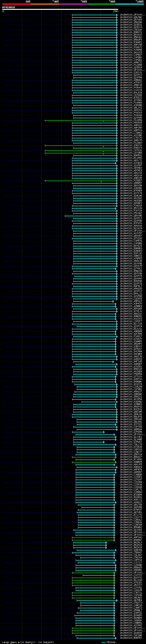The height and width of the screenshot is (644, 146).
Task: Open hit UniRef100_Q9LPW0
Action: tap(131, 17)
